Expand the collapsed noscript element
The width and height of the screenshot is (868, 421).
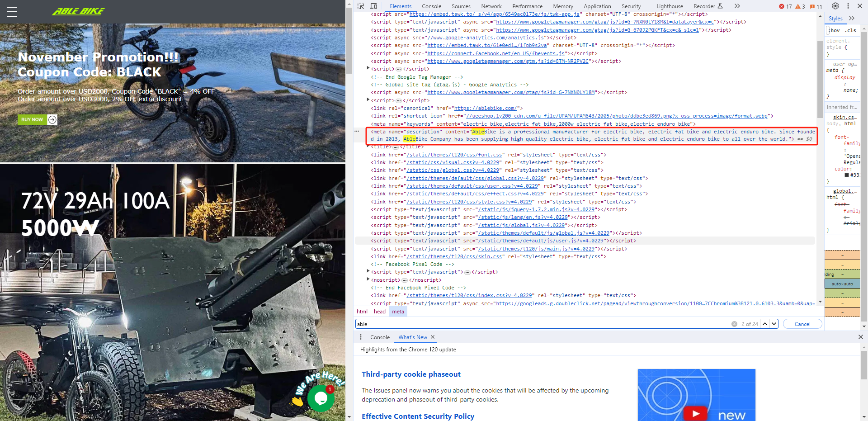[x=368, y=280]
